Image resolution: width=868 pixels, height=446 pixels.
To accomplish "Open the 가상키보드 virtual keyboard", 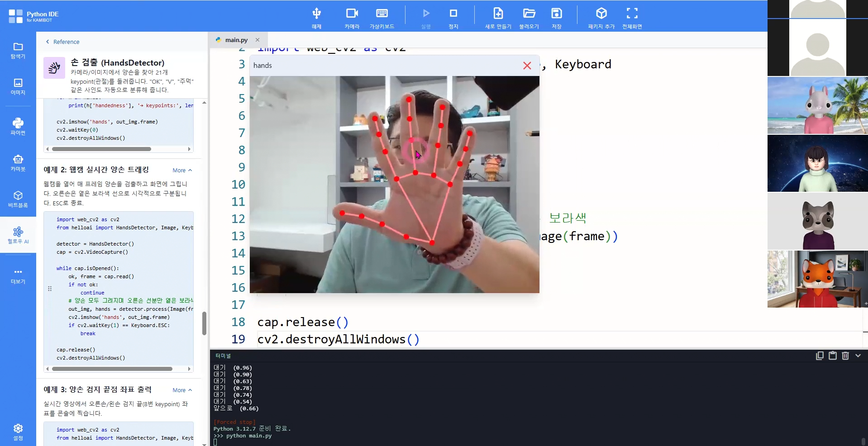I will tap(382, 18).
